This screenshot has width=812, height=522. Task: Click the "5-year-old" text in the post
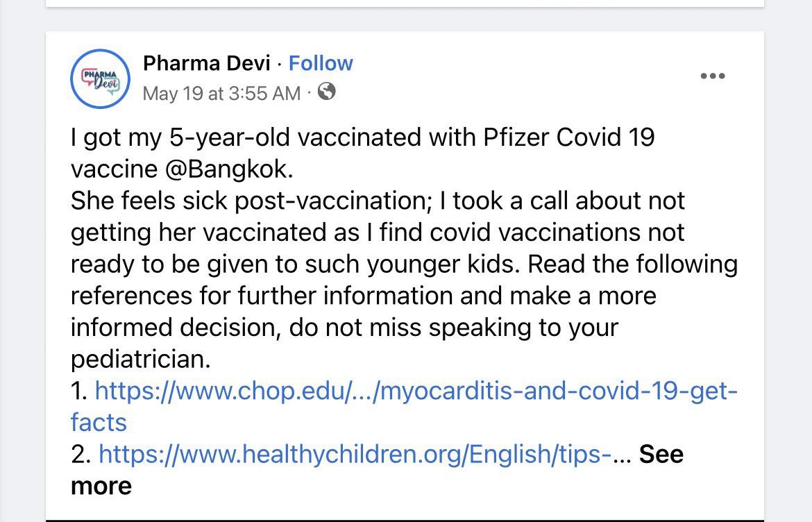pos(228,137)
